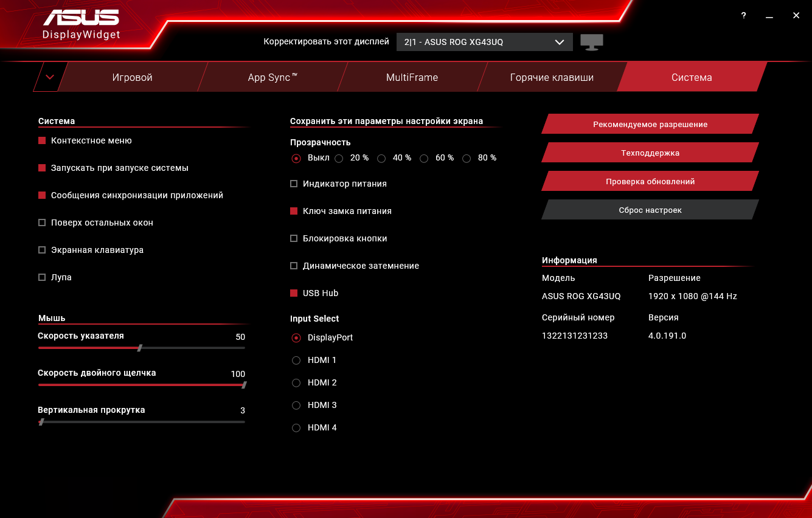
Task: Enable Блокировка кнопки checkbox
Action: pyautogui.click(x=294, y=238)
